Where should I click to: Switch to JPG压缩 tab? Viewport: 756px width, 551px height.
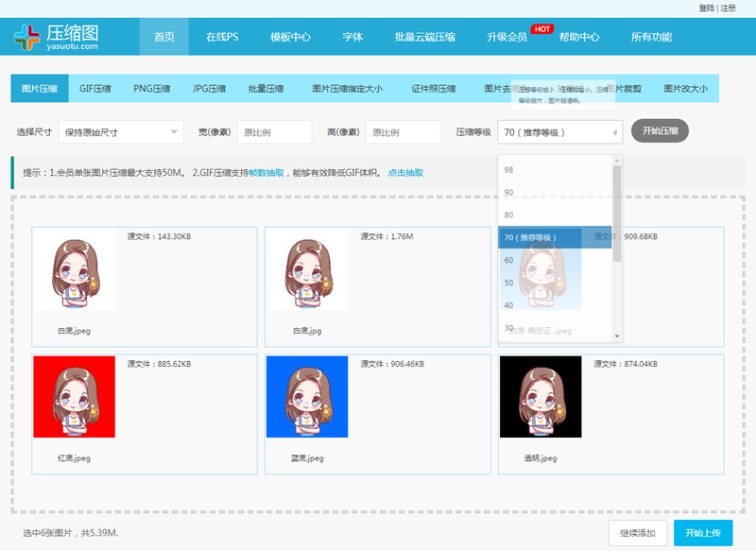coord(209,89)
